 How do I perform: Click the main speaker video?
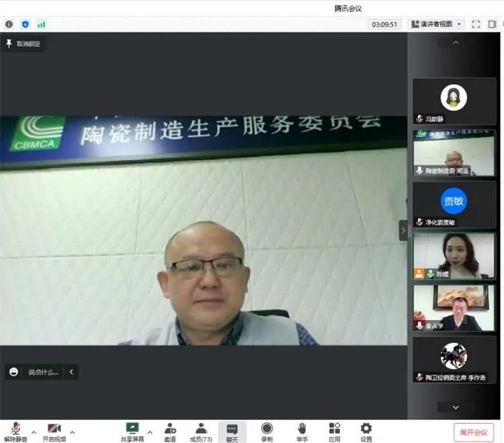[x=204, y=231]
